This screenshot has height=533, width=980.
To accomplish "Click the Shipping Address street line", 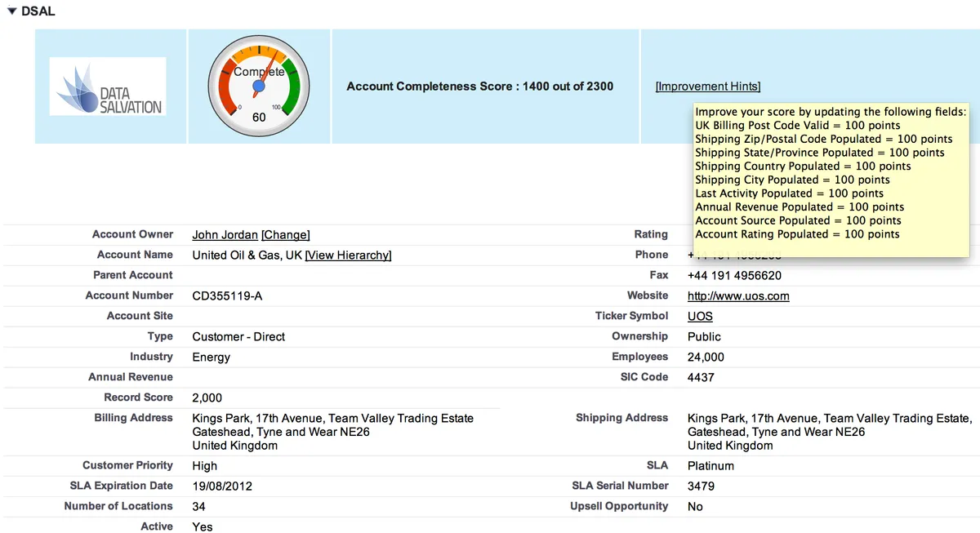I will click(830, 419).
